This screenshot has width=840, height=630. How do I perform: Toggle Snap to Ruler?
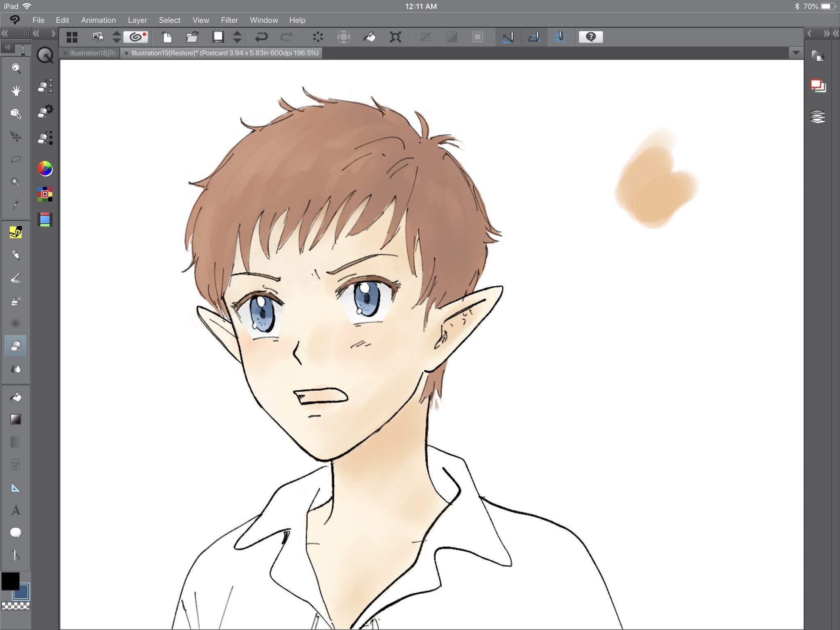coord(508,37)
